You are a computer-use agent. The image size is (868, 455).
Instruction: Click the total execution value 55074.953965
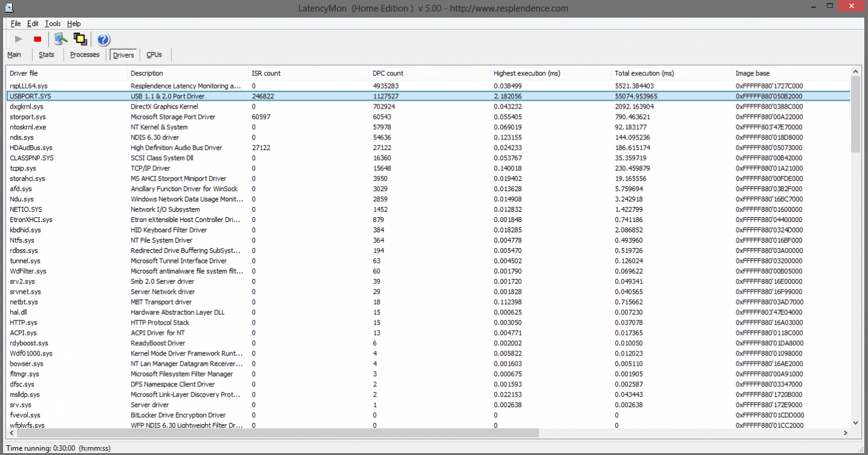(x=636, y=96)
